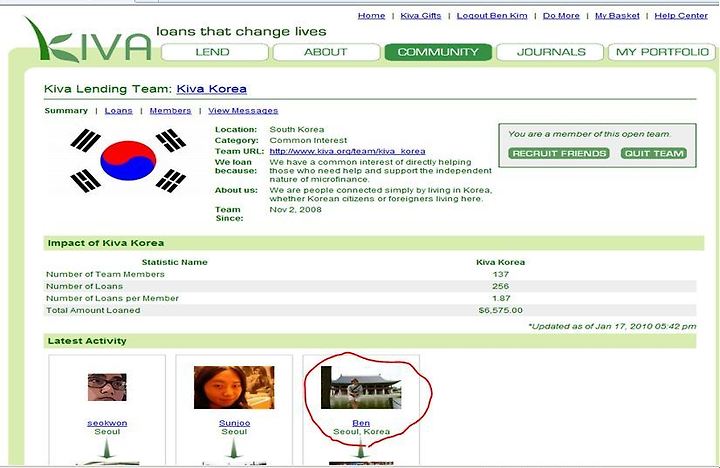Switch to the LEND tab
This screenshot has width=720, height=468.
[214, 52]
